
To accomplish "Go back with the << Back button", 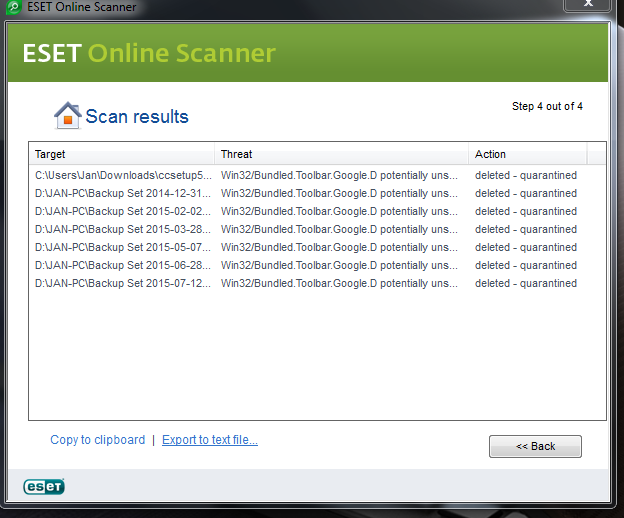I will point(535,446).
